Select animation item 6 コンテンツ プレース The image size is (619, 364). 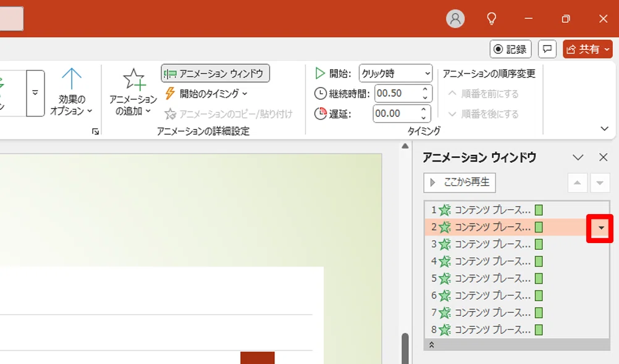pos(517,296)
